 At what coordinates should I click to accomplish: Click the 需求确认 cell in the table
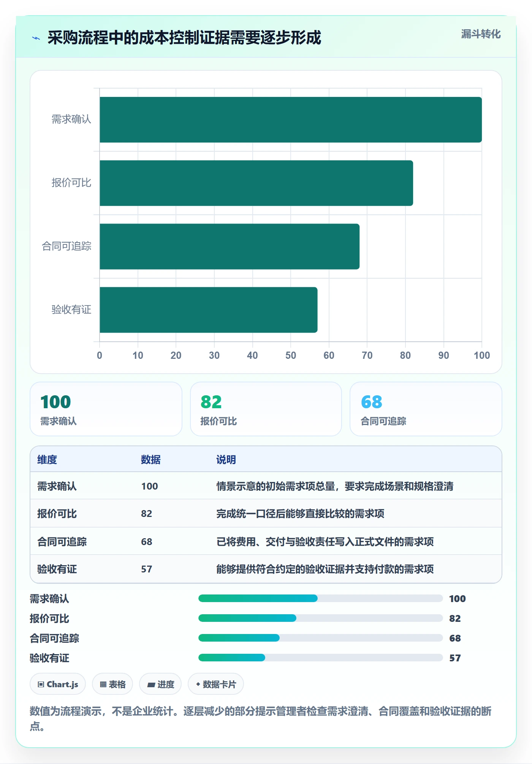(x=57, y=486)
